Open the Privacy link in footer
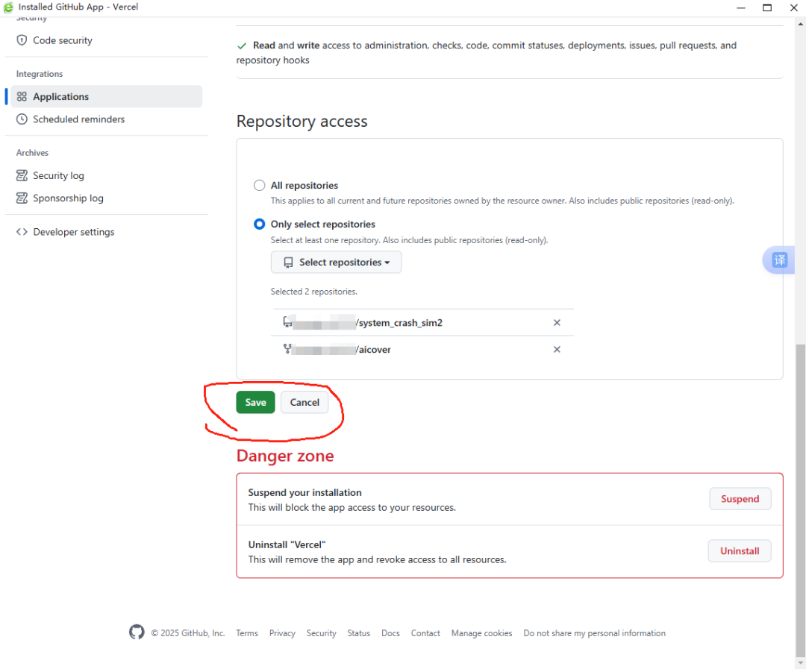Screen dimensions: 806x672 pos(282,633)
